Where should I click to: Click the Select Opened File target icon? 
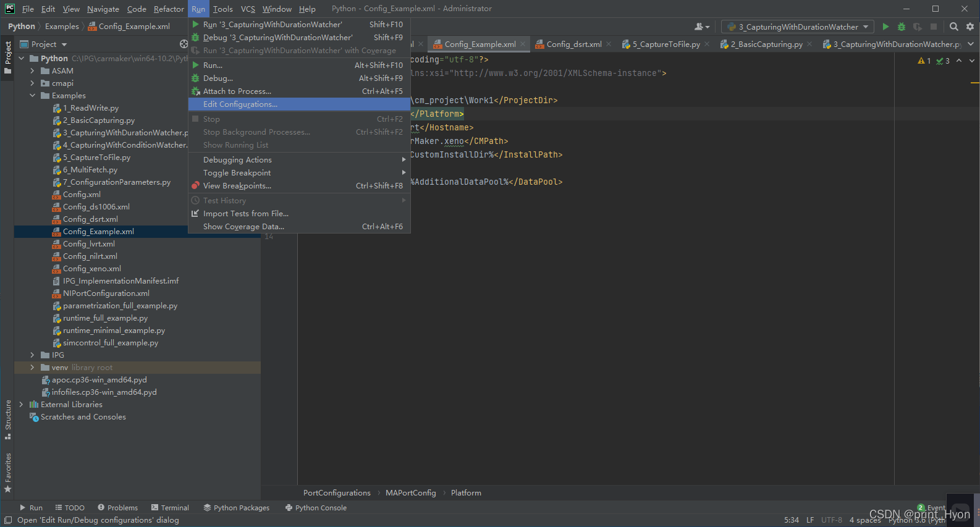[x=184, y=44]
